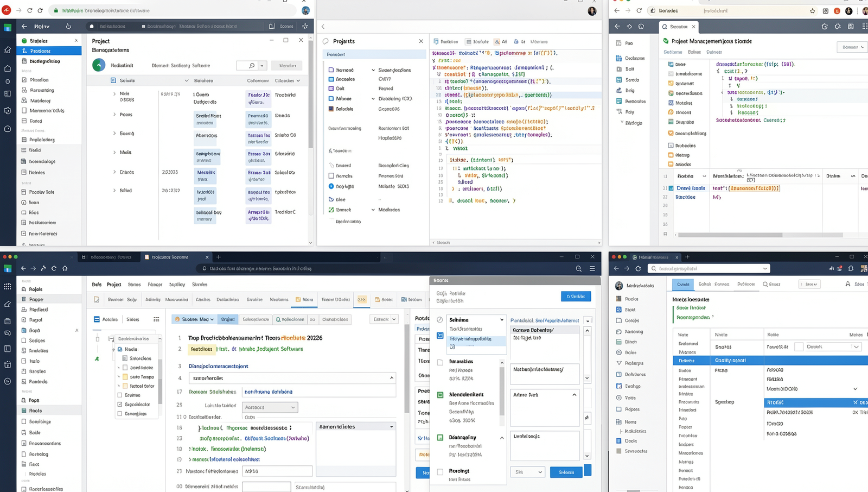Open the apps grid icon in bottom-left sidebar
Screen dimensions: 868x492
tap(7, 286)
